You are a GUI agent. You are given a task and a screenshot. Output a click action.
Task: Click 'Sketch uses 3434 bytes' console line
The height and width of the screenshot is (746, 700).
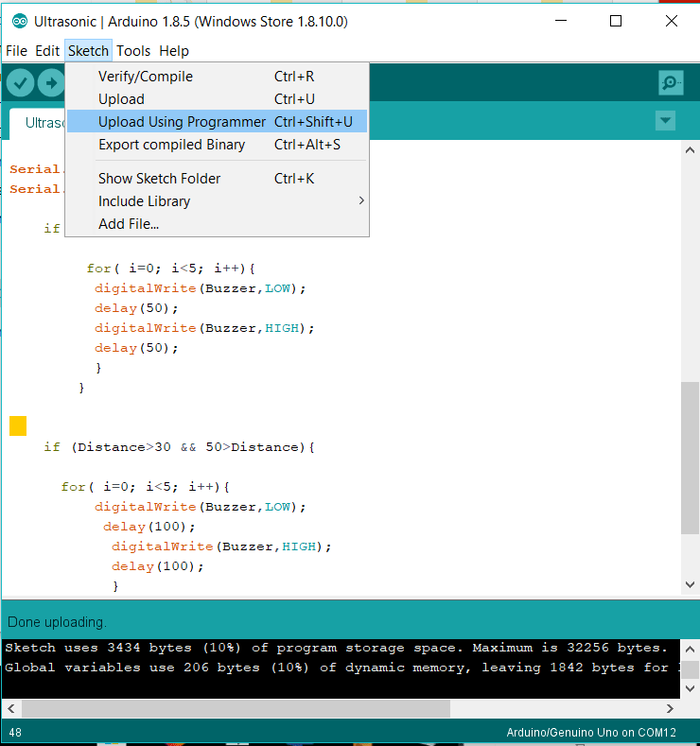click(x=336, y=648)
